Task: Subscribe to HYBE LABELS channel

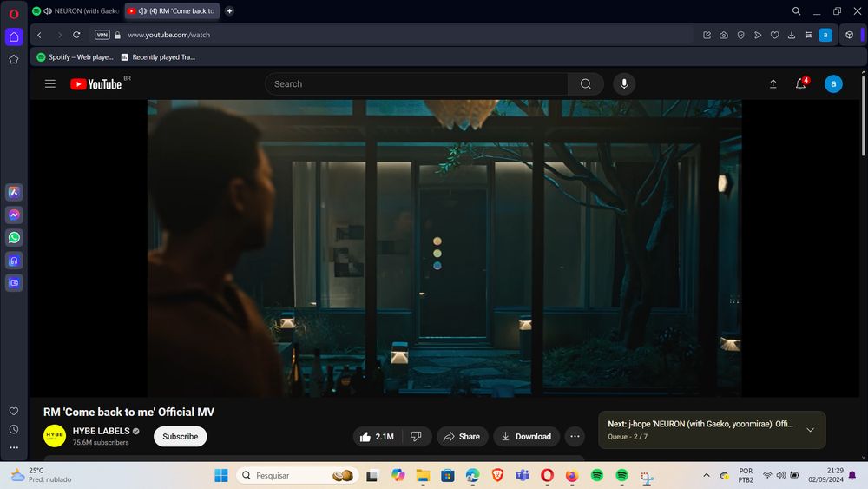Action: [180, 436]
